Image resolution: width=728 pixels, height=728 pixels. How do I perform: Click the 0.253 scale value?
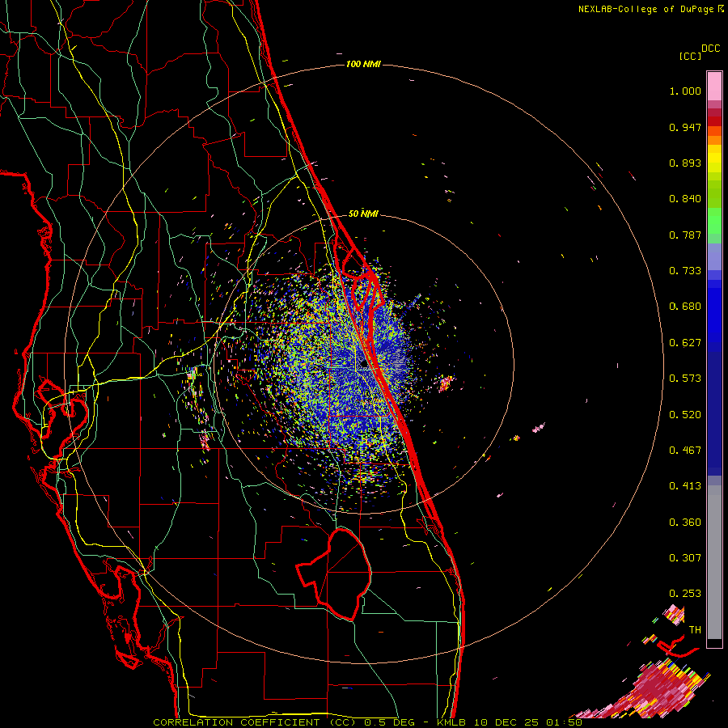[x=685, y=594]
